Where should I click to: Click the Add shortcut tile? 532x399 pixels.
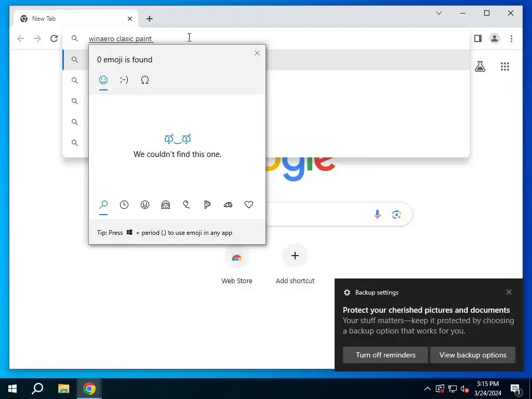pyautogui.click(x=295, y=265)
